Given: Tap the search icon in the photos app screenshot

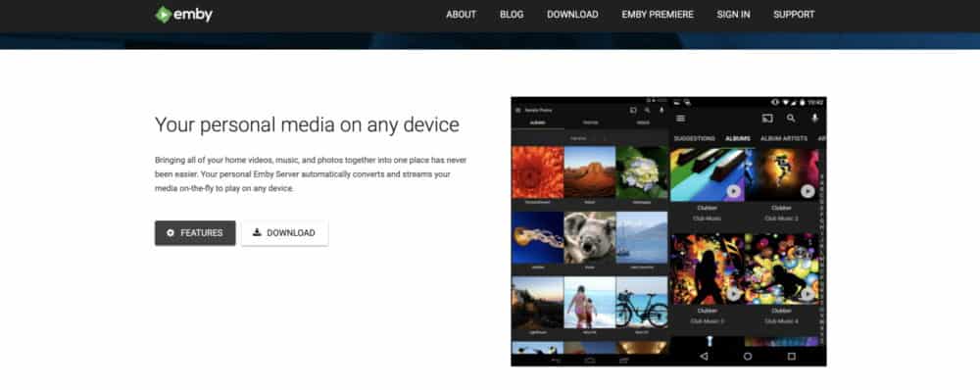Looking at the screenshot, I should 647,110.
